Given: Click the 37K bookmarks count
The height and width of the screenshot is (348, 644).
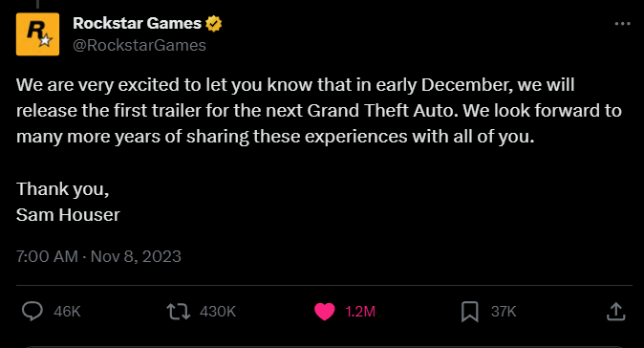Looking at the screenshot, I should point(504,312).
